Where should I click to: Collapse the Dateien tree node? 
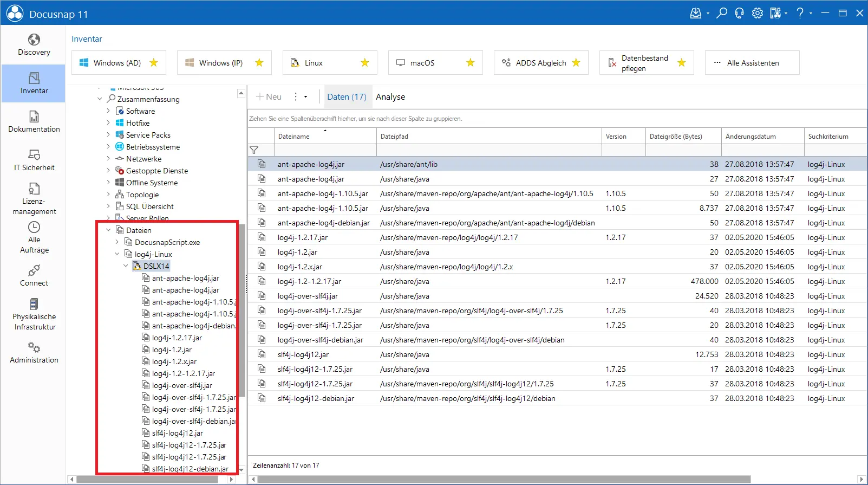click(x=108, y=230)
